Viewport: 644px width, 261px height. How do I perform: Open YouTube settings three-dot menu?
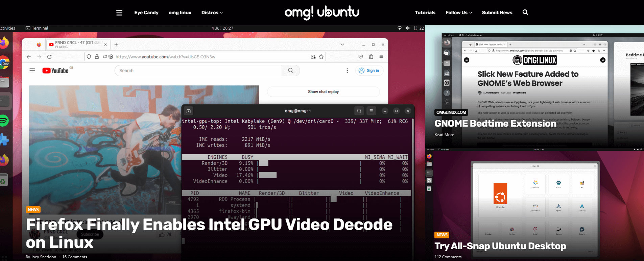(x=347, y=71)
